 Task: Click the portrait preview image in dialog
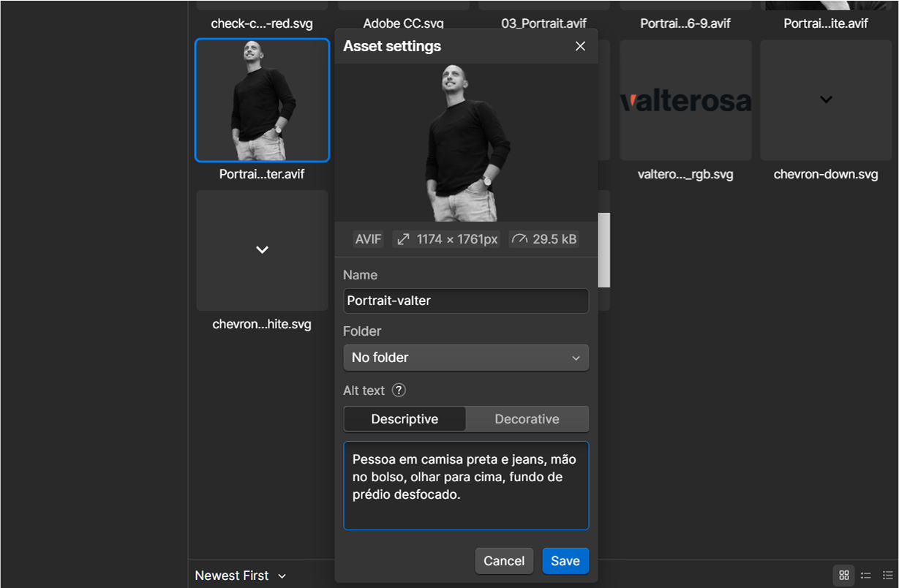[x=466, y=143]
